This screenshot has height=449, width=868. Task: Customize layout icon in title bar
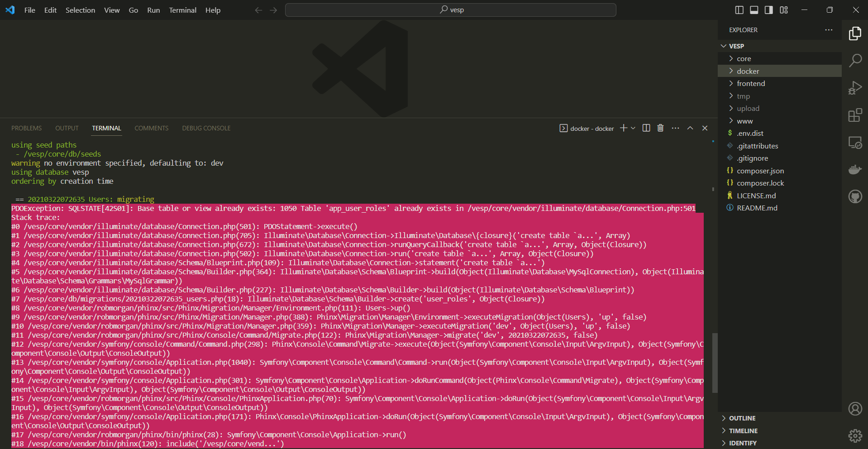784,10
